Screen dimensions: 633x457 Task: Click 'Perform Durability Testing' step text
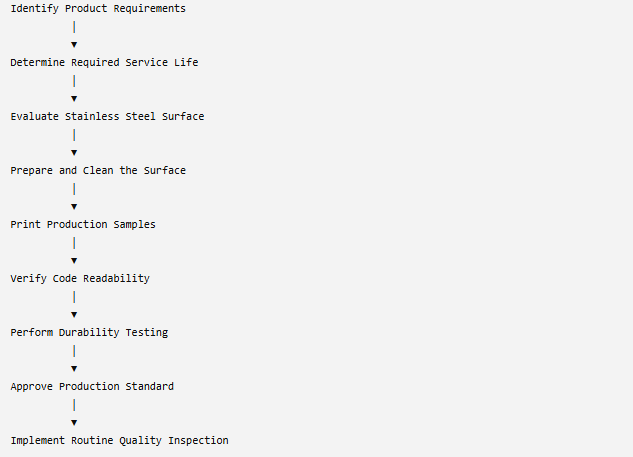click(89, 333)
